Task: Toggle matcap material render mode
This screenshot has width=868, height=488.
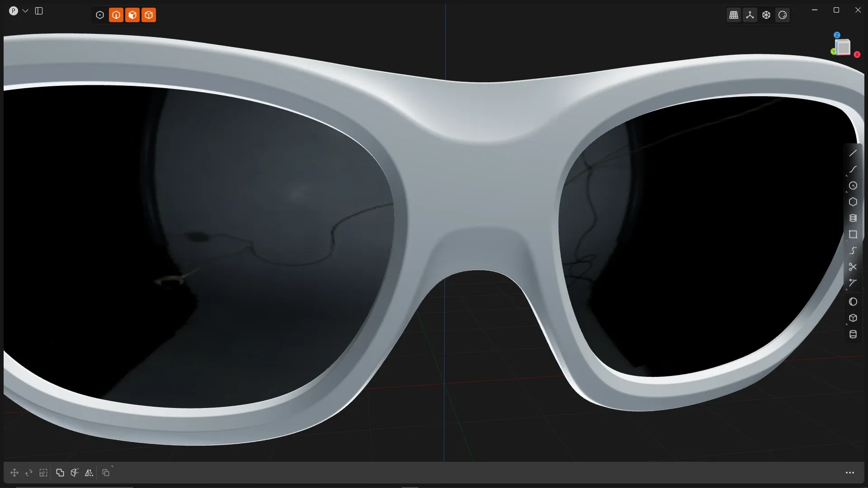Action: [783, 15]
